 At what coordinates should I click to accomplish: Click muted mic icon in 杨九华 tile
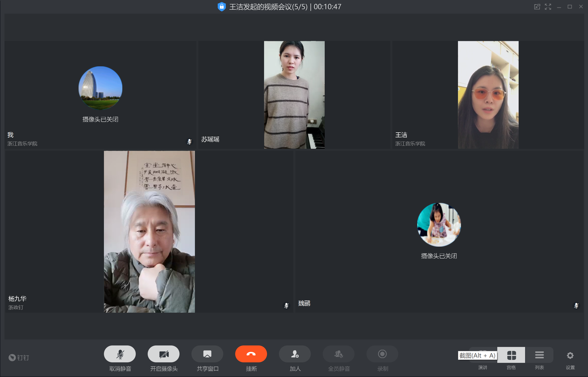click(x=286, y=305)
